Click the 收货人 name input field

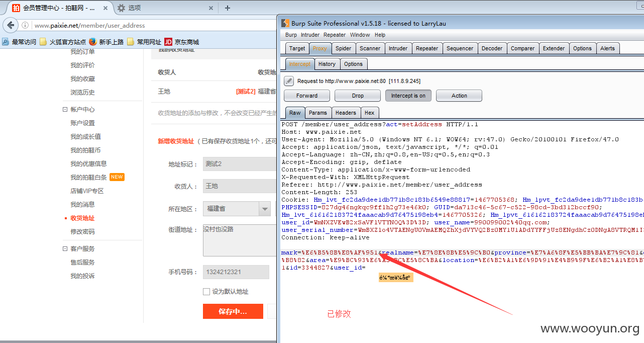click(x=240, y=186)
